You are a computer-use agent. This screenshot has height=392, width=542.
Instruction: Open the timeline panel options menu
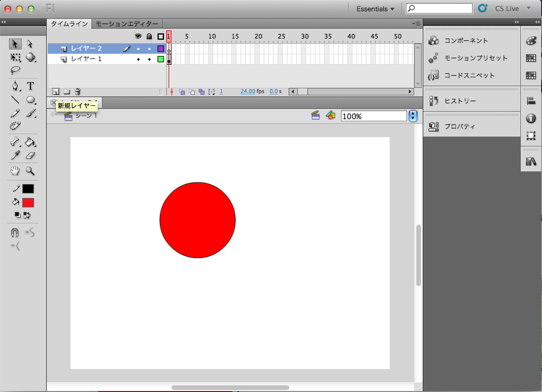(416, 24)
